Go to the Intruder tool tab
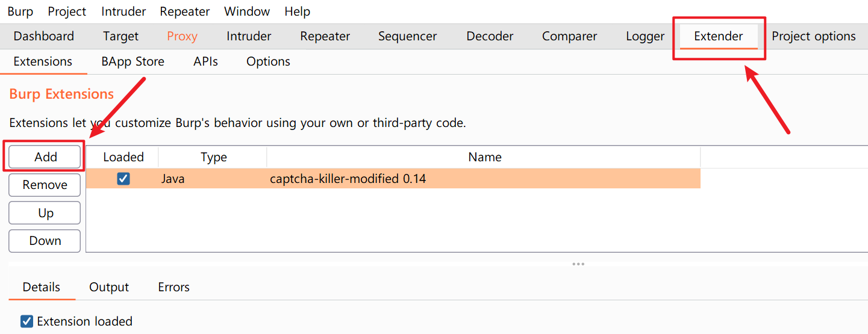868x334 pixels. [249, 36]
